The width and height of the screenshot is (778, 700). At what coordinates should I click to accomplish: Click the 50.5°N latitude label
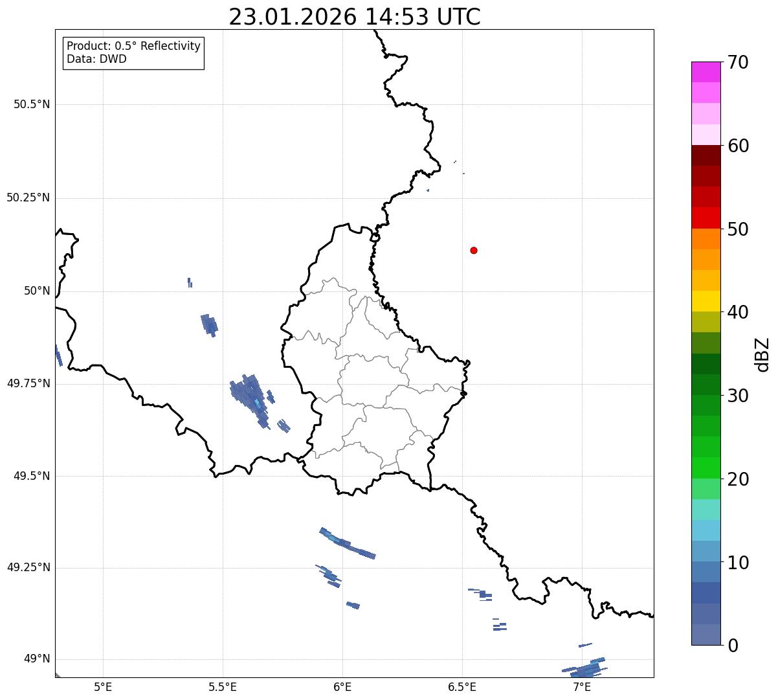(31, 104)
